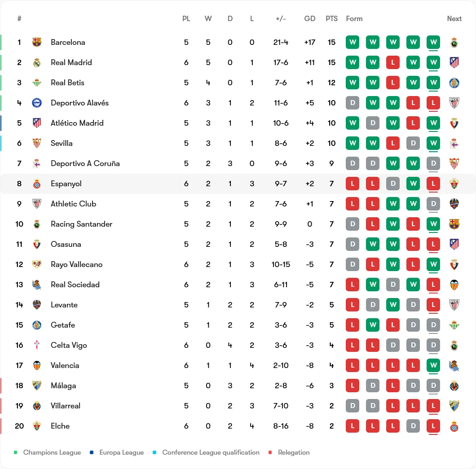The height and width of the screenshot is (469, 476).
Task: Click the Form column header
Action: click(354, 19)
